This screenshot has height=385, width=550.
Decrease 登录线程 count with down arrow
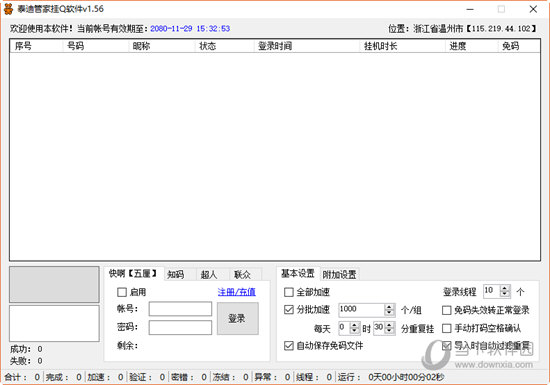tap(504, 294)
